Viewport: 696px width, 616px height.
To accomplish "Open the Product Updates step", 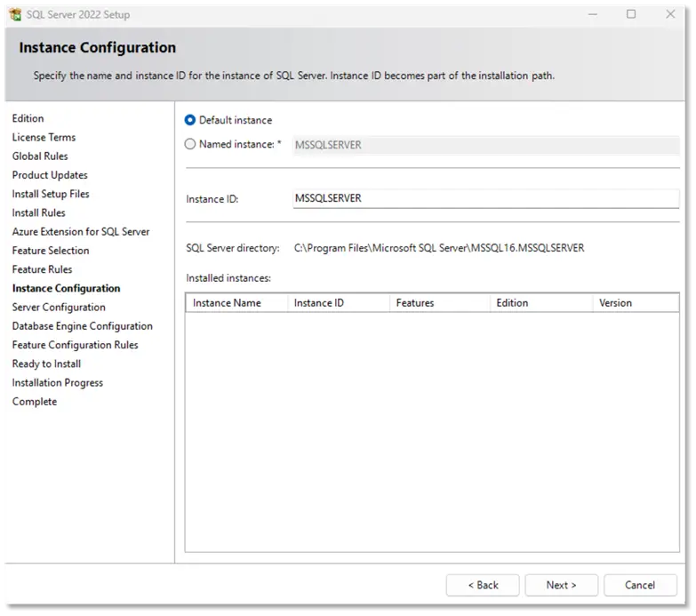I will [x=50, y=175].
